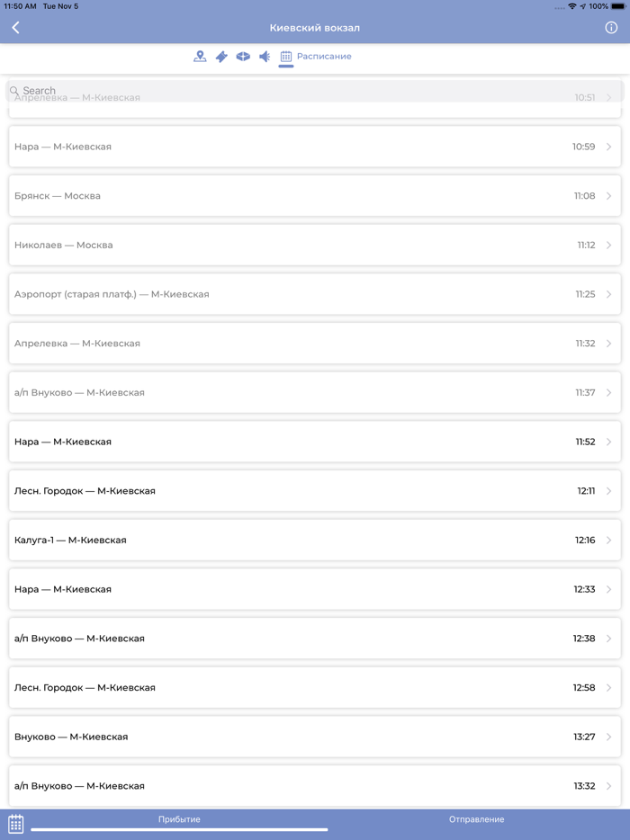Open the Калуга-1 — М-Киевская schedule entry
Viewport: 630px width, 840px height.
pos(315,540)
